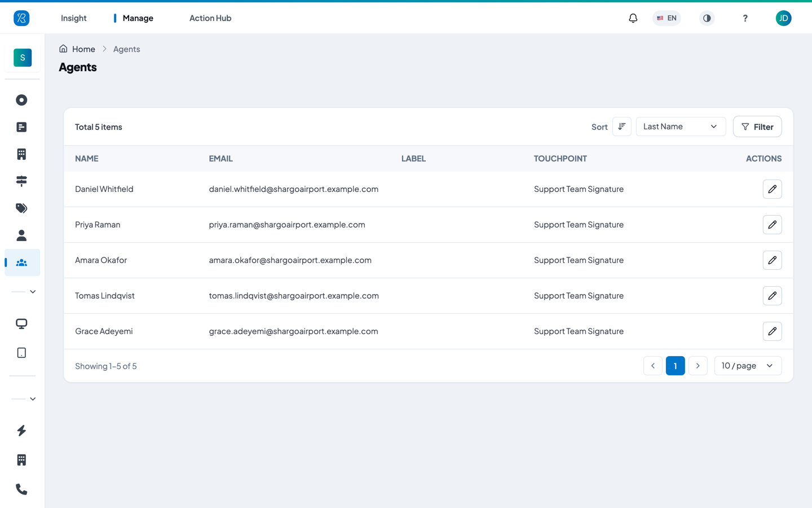Click the NAME column header

click(87, 159)
